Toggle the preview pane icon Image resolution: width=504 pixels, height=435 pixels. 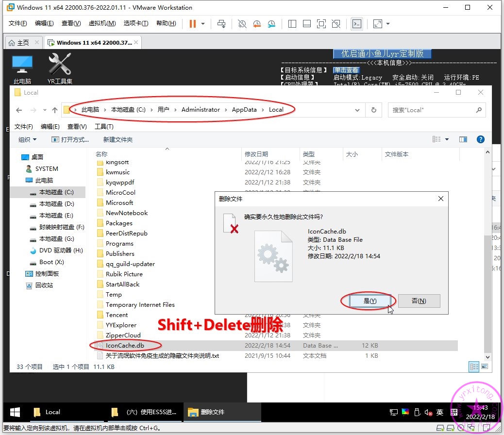coord(463,139)
